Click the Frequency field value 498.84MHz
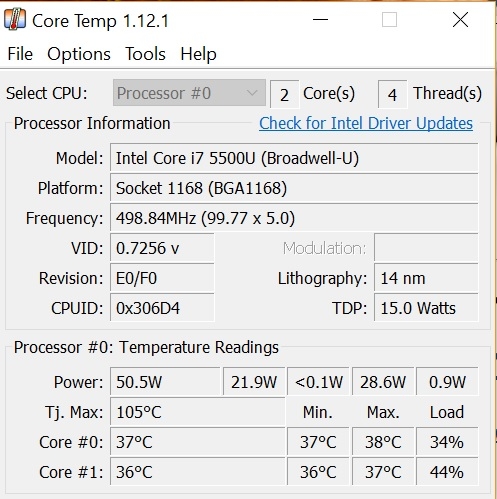Screen dimensions: 497x499 [x=294, y=218]
